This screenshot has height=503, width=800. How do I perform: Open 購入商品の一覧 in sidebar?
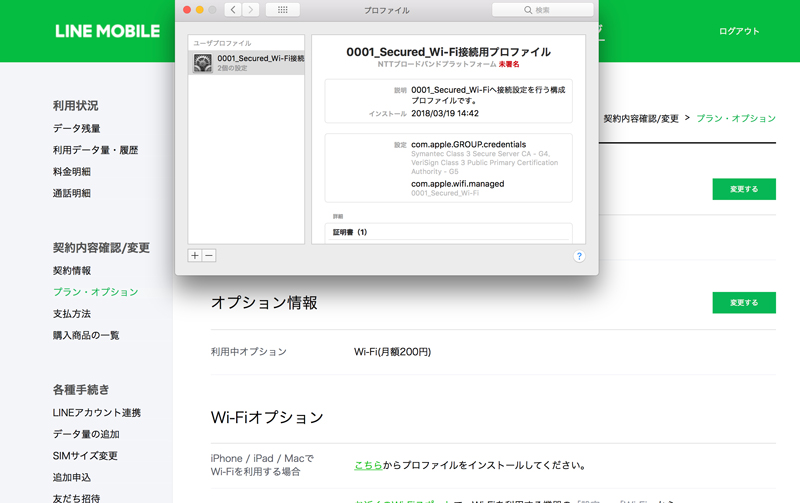(86, 335)
